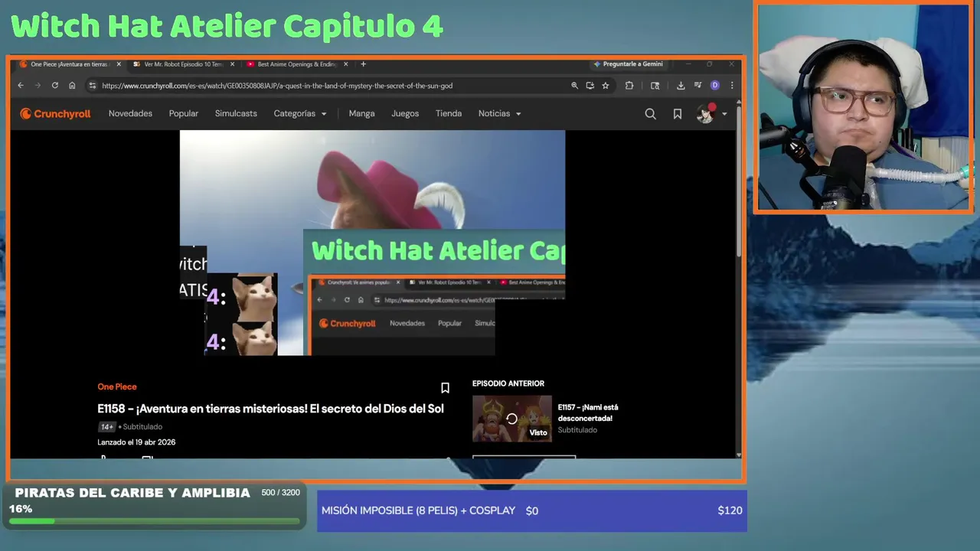Click the E1157 previous episode thumbnail
This screenshot has width=980, height=551.
(x=511, y=419)
